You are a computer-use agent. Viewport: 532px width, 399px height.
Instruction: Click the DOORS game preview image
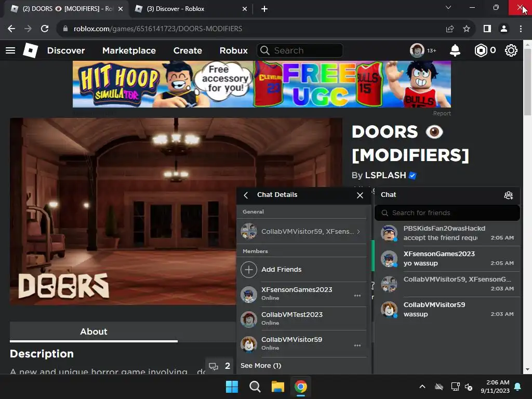point(176,211)
